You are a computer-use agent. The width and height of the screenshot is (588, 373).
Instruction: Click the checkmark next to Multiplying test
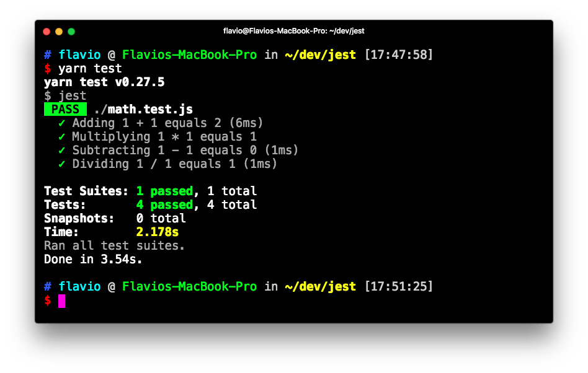[x=61, y=136]
